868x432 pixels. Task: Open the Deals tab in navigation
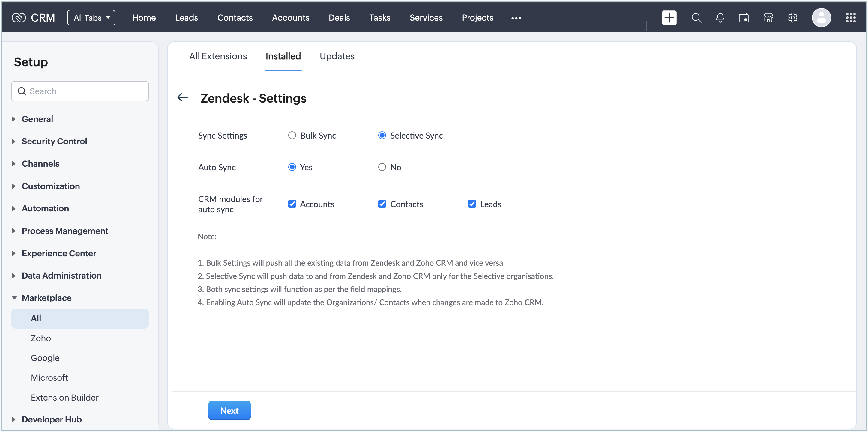point(339,17)
